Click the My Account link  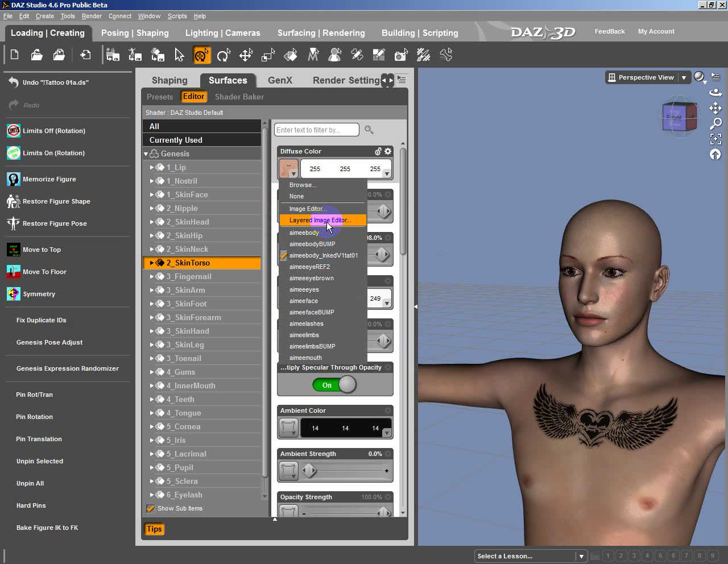(656, 31)
